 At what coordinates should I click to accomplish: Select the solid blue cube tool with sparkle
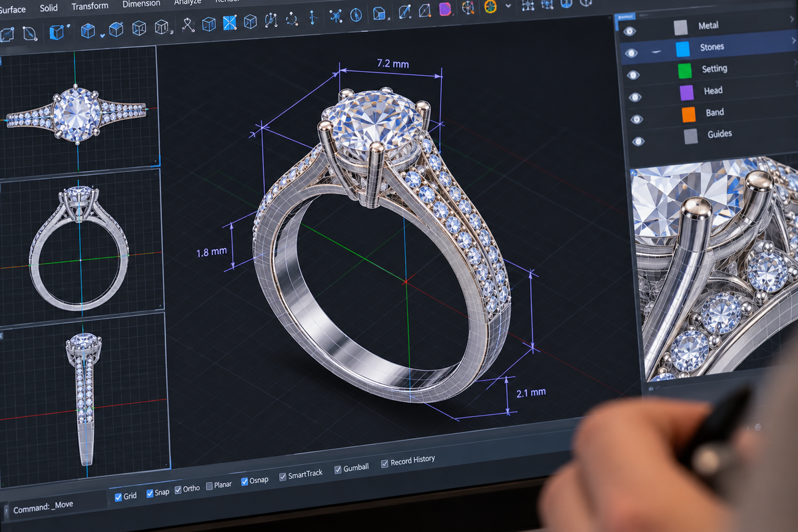tap(57, 31)
